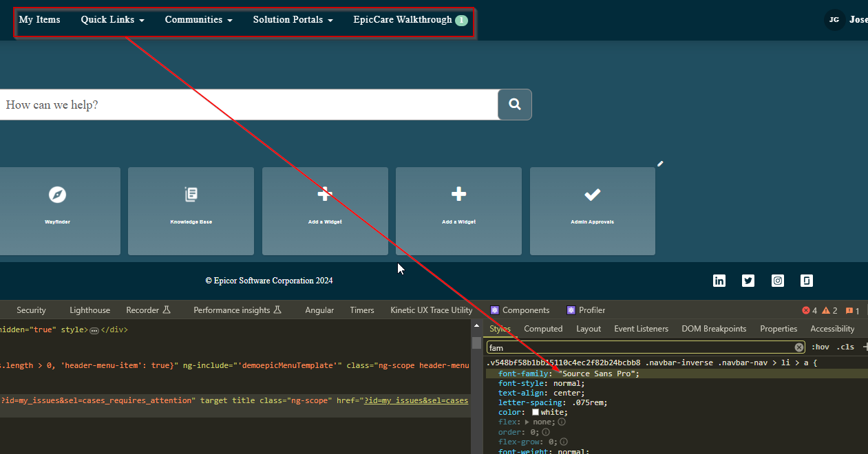Open the Instagram footer icon
Viewport: 868px width, 454px height.
click(x=778, y=281)
